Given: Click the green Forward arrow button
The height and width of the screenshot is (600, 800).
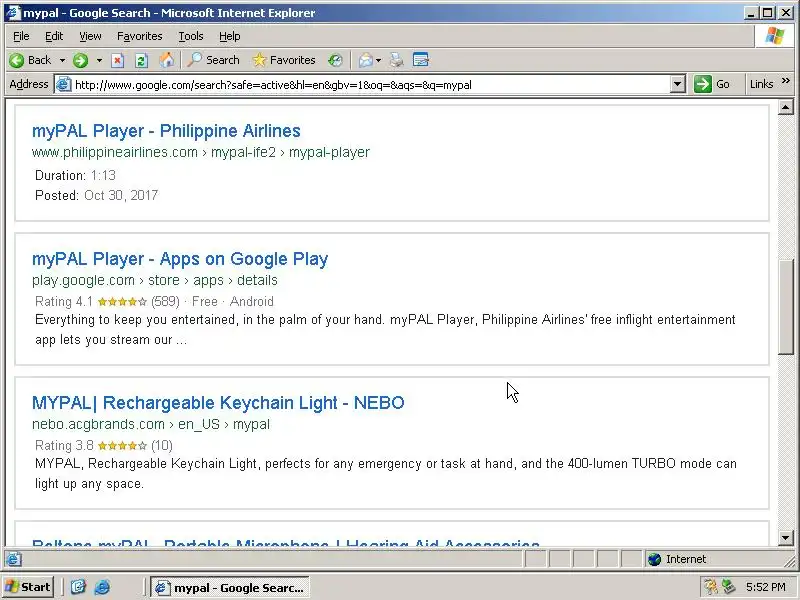Looking at the screenshot, I should pyautogui.click(x=80, y=60).
